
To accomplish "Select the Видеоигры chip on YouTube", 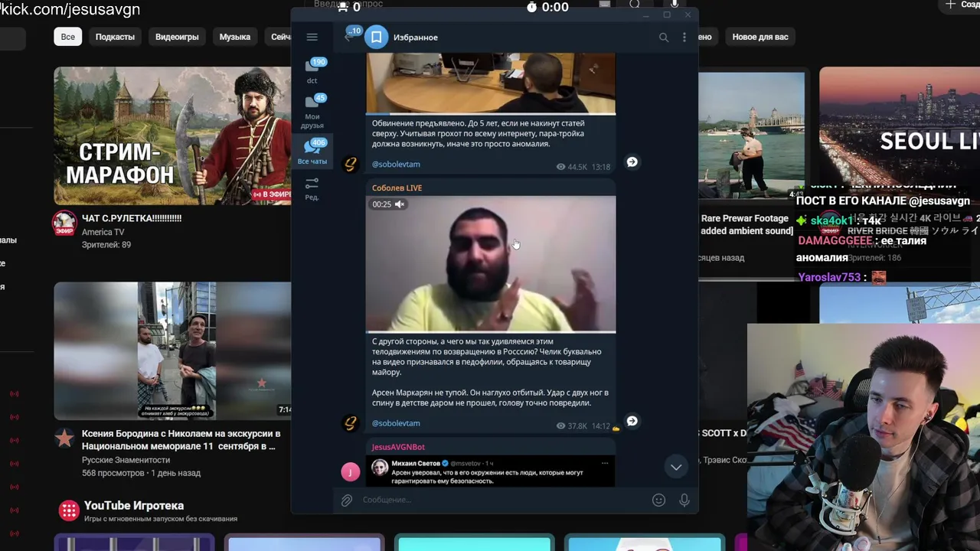I will pos(177,37).
